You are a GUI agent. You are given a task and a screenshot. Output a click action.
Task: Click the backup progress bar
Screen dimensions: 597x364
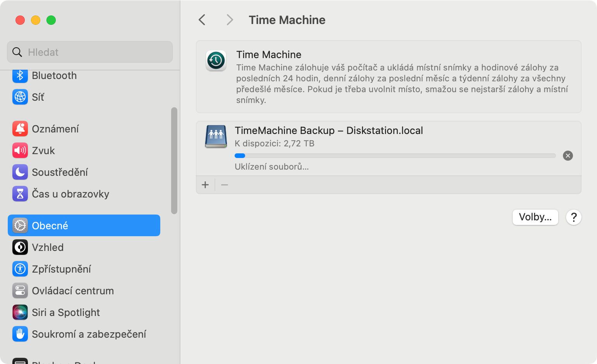(x=395, y=156)
